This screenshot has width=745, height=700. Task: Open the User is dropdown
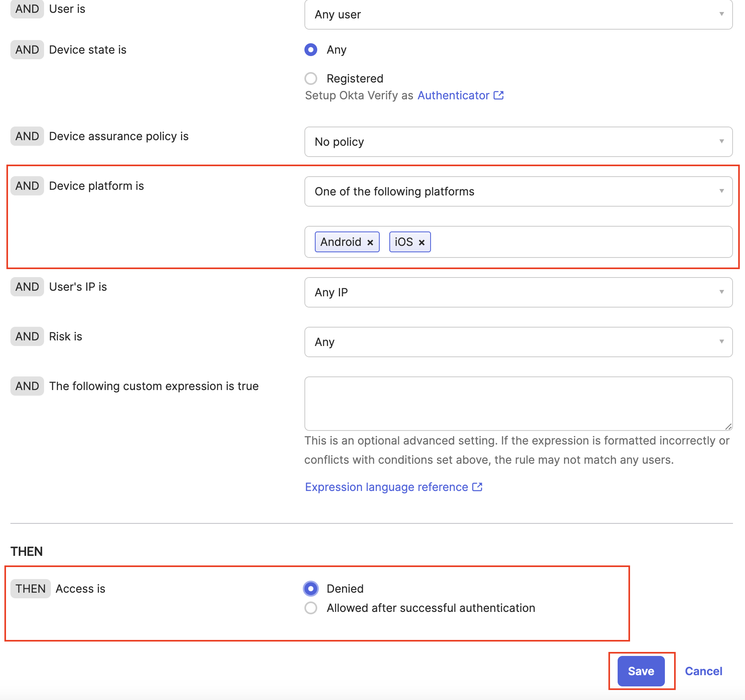coord(518,15)
